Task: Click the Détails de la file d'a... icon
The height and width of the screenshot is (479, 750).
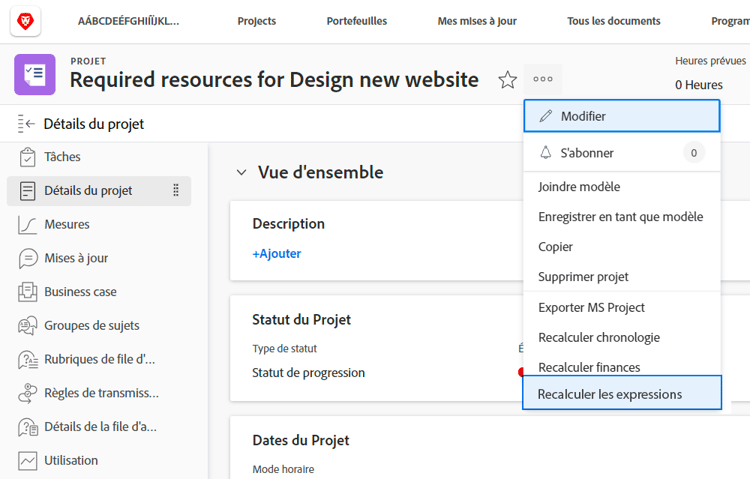Action: (x=28, y=427)
